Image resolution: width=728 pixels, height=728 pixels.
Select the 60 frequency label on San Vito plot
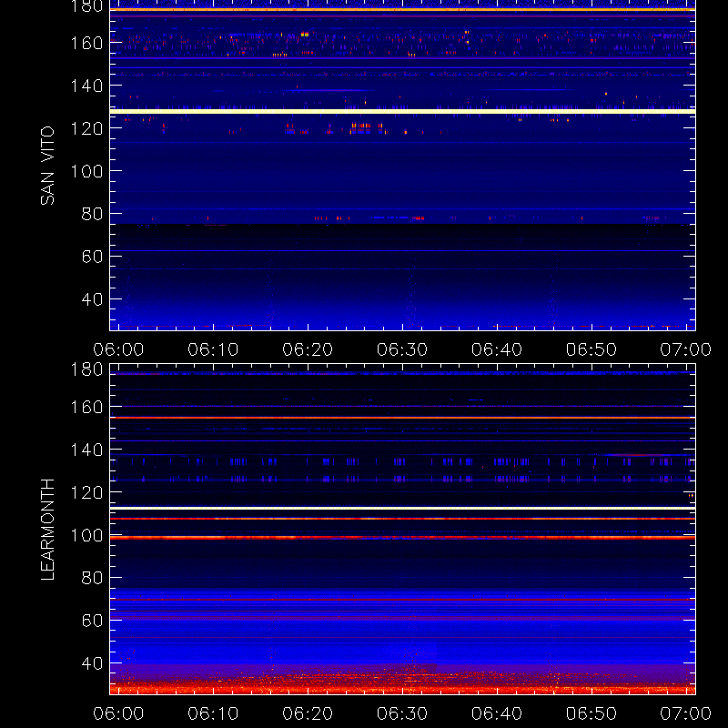(92, 257)
